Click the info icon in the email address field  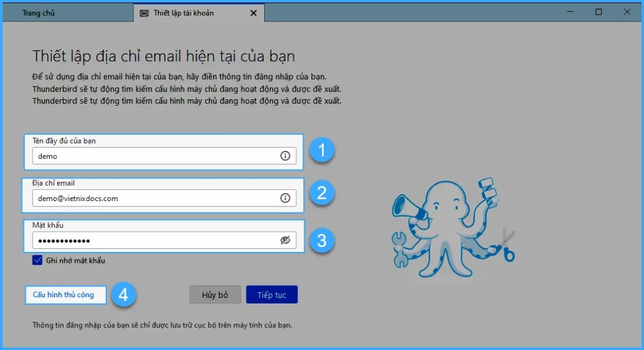pos(285,198)
